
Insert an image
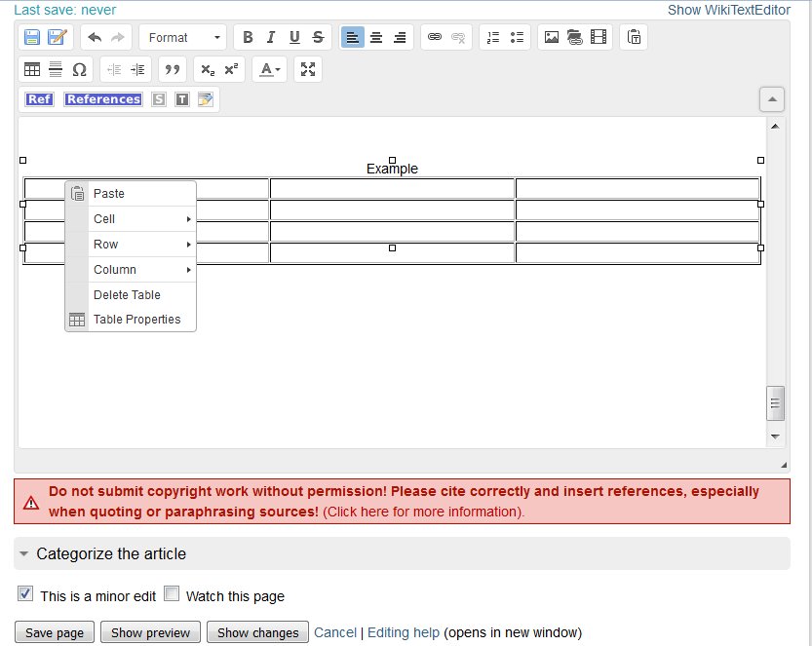pos(552,37)
